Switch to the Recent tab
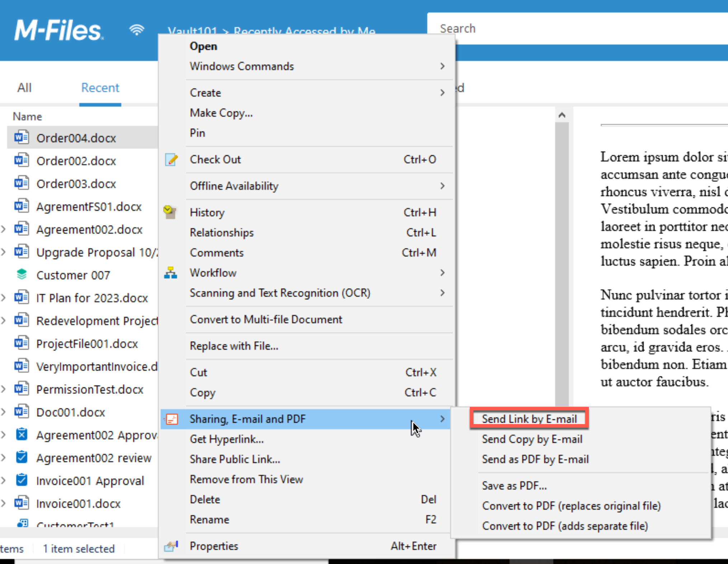Screen dimensions: 728x564 [100, 88]
